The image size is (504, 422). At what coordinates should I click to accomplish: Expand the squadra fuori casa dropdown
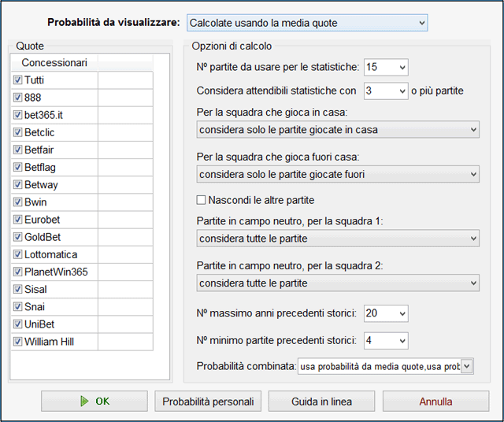click(338, 174)
